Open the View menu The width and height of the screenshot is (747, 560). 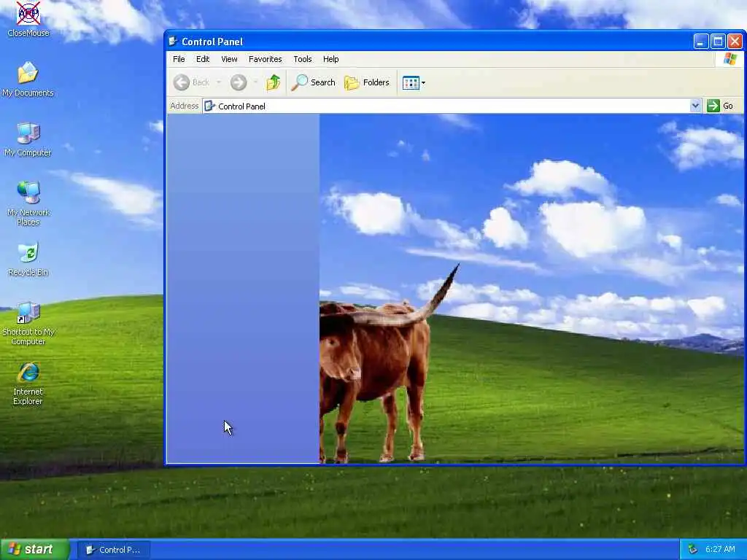(229, 59)
